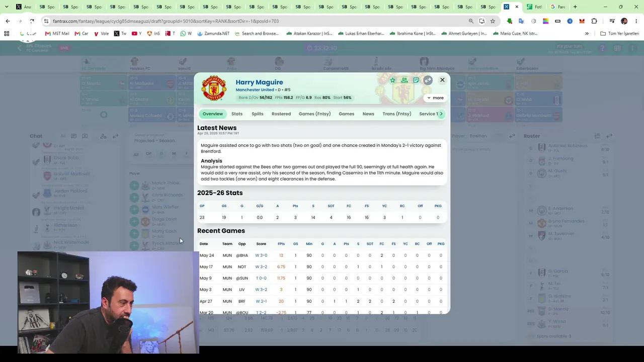The width and height of the screenshot is (644, 362).
Task: Open the Extensions puzzle menu
Action: click(594, 21)
